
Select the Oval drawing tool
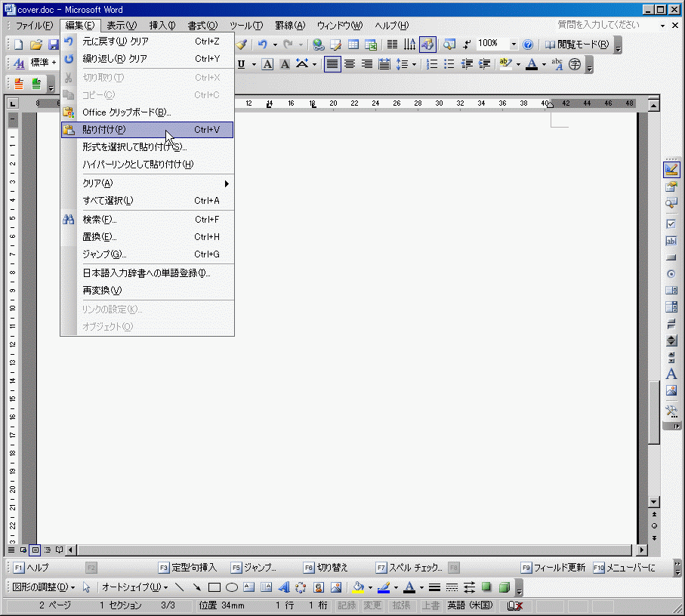pyautogui.click(x=232, y=587)
